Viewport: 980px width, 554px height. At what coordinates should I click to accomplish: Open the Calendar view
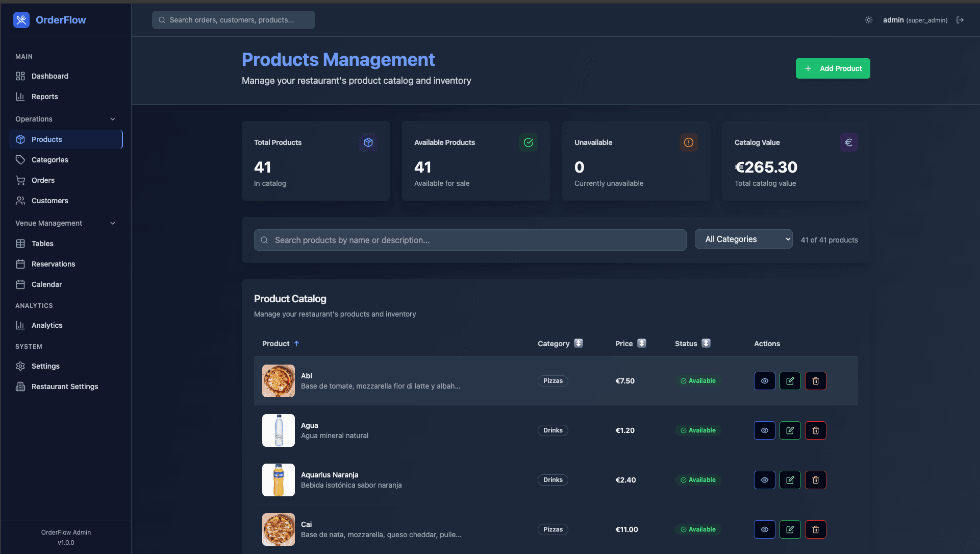pos(46,284)
